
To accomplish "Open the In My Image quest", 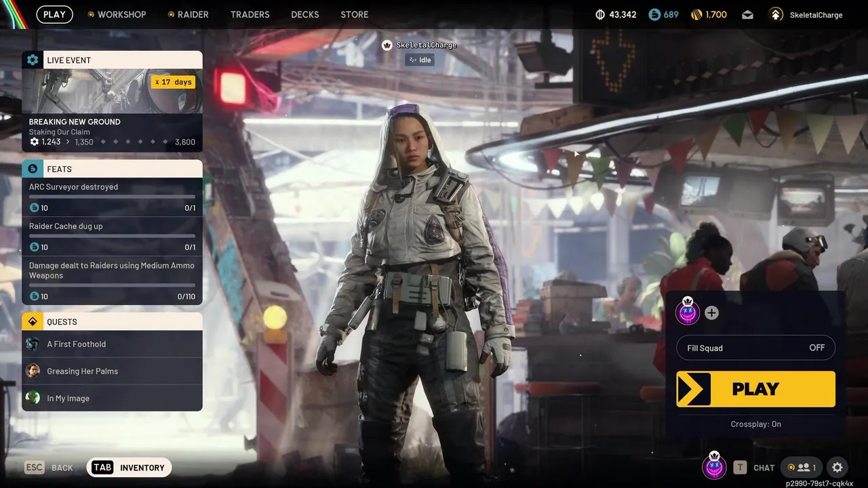I will (x=112, y=398).
